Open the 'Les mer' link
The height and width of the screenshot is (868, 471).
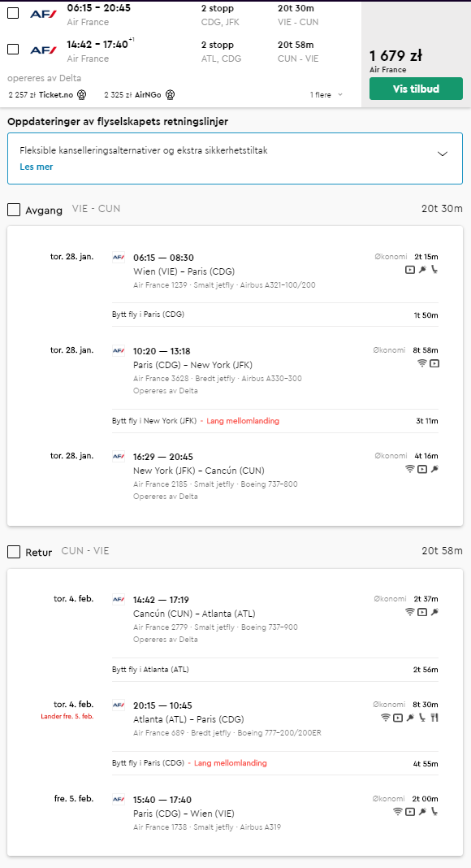point(37,166)
